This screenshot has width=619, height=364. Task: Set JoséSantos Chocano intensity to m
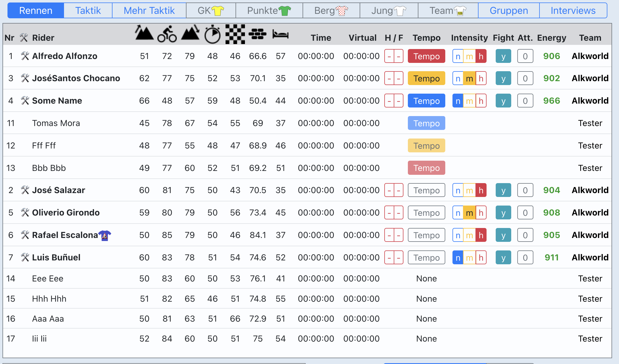pos(469,78)
